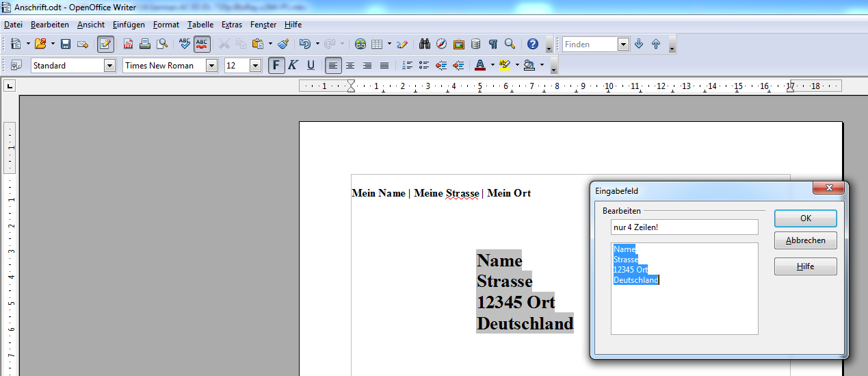
Task: Click Abbrechen in the dialog
Action: point(805,241)
